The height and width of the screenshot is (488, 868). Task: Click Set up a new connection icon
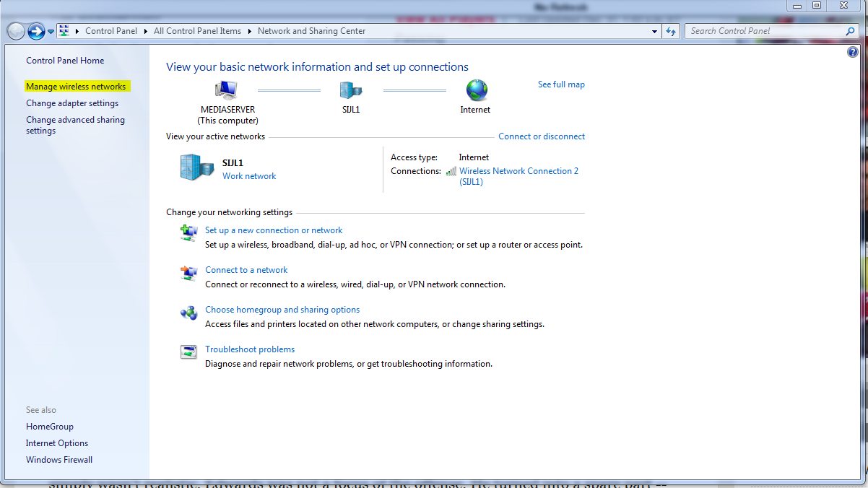coord(188,233)
